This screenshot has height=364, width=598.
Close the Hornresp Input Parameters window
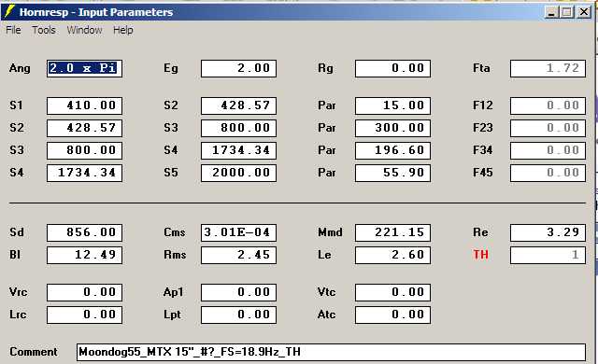pos(584,12)
